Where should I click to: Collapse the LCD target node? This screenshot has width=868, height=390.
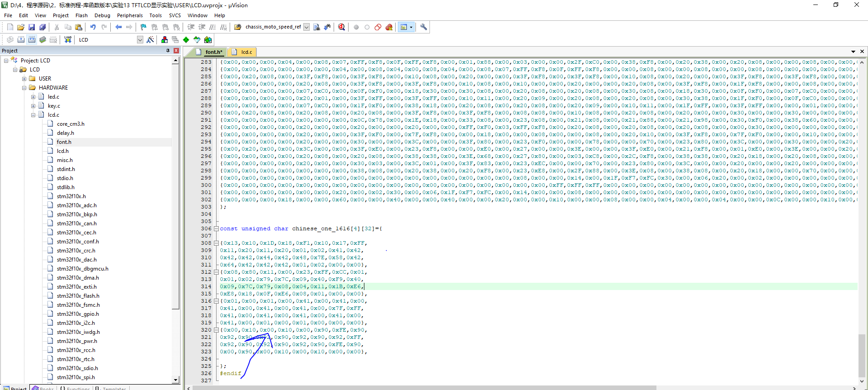coord(15,70)
